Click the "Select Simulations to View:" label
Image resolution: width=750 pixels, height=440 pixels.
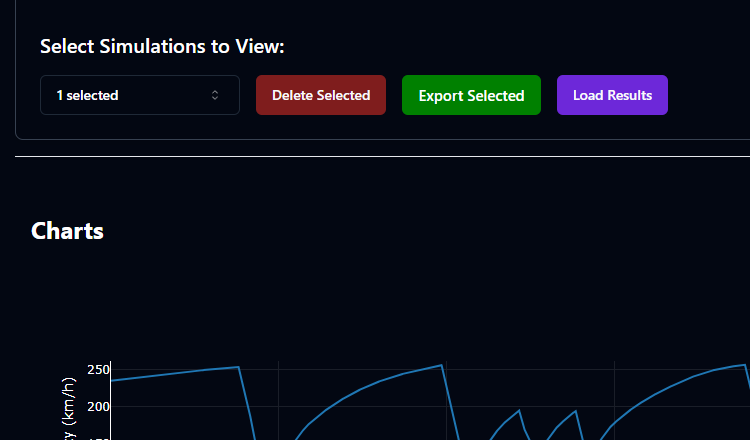[x=162, y=47]
